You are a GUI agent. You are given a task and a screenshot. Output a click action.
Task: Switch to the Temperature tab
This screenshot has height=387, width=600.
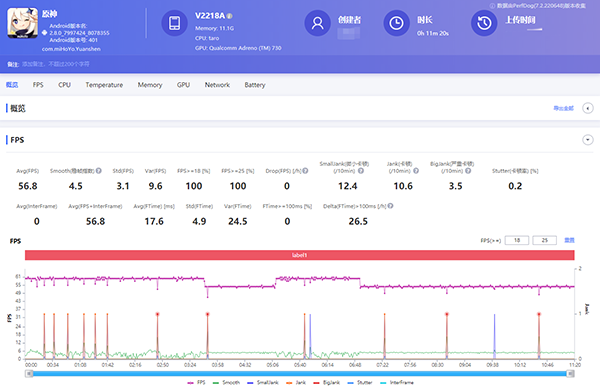pyautogui.click(x=104, y=85)
